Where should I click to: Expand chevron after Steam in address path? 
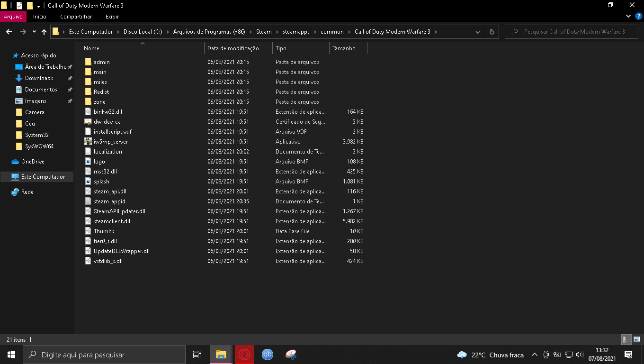pyautogui.click(x=277, y=32)
